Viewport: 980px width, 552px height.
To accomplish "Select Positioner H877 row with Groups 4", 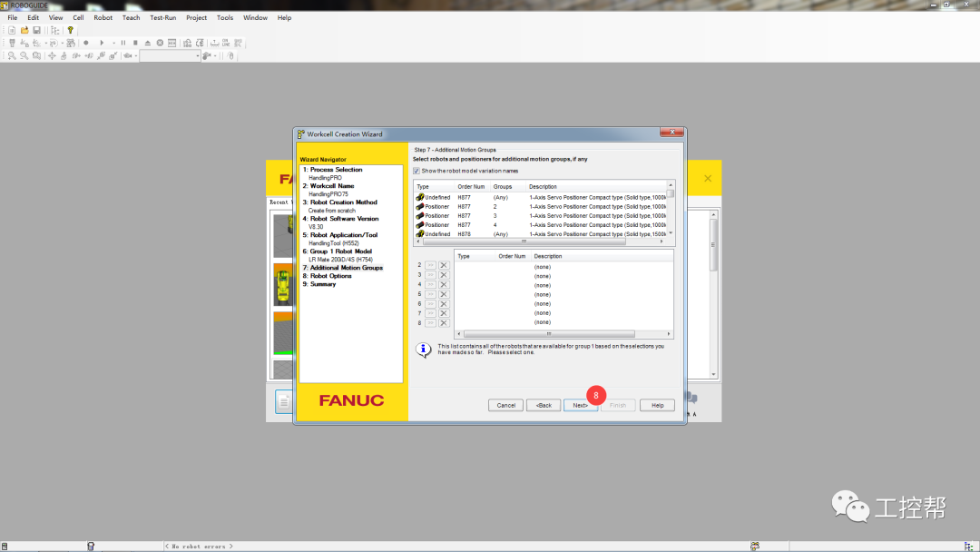I will pyautogui.click(x=541, y=224).
